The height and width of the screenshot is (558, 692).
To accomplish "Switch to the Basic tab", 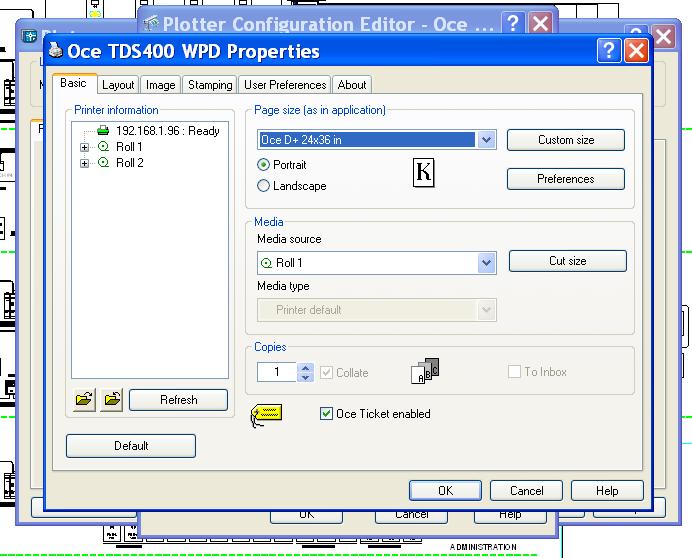I will point(74,83).
